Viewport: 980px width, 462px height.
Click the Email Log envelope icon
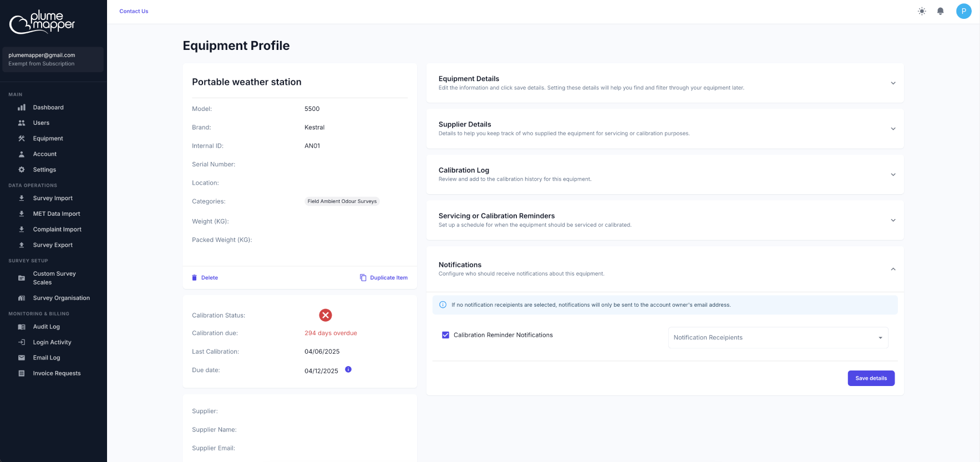click(22, 358)
